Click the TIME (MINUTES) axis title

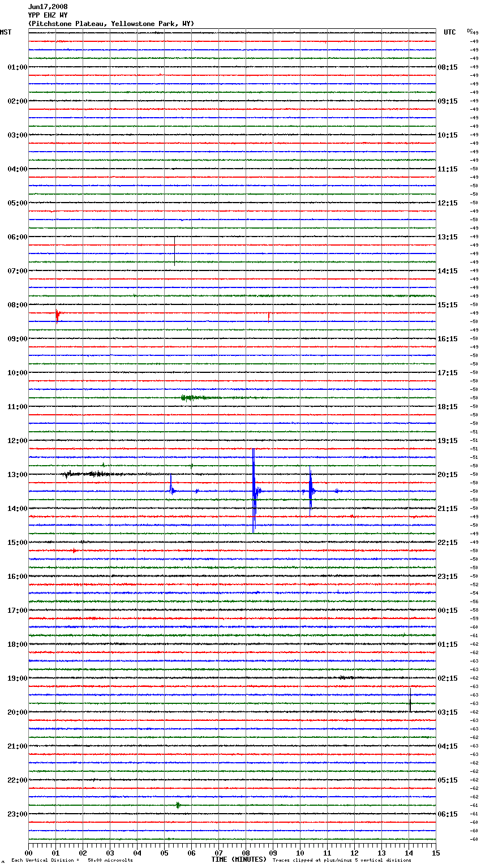pyautogui.click(x=239, y=860)
